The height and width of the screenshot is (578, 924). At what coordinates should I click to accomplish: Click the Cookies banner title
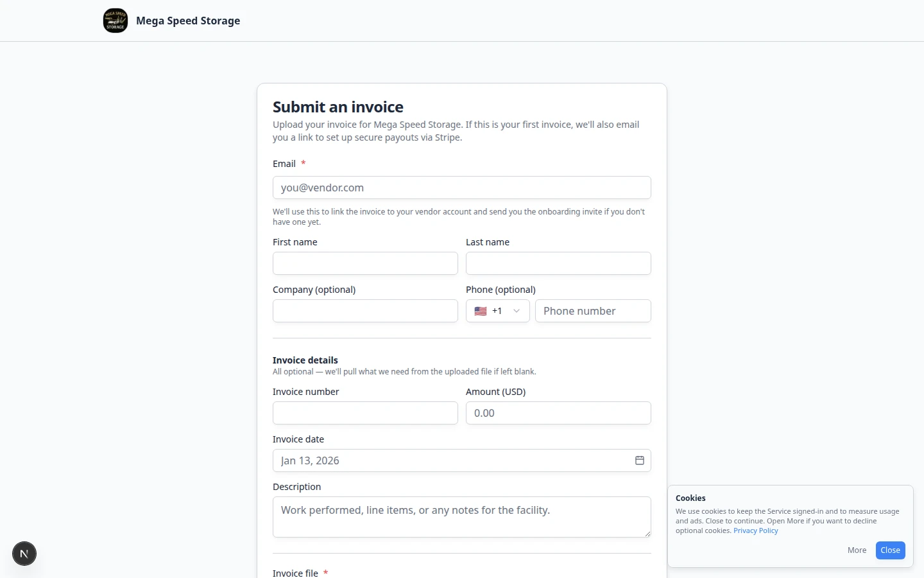click(690, 498)
